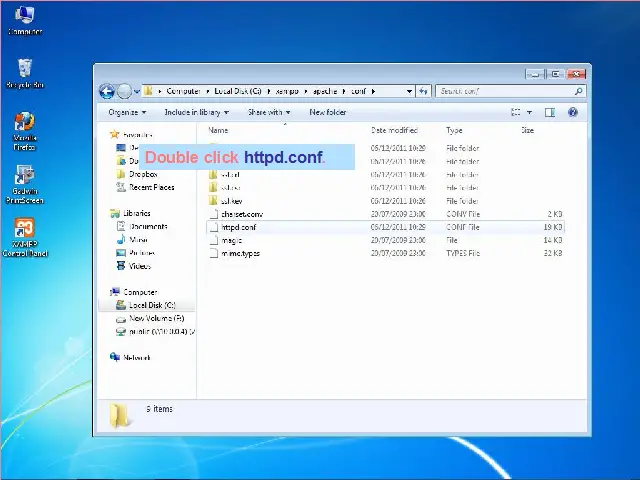Open the view options dropdown arrow
Screen dimensions: 640x480
[x=529, y=112]
